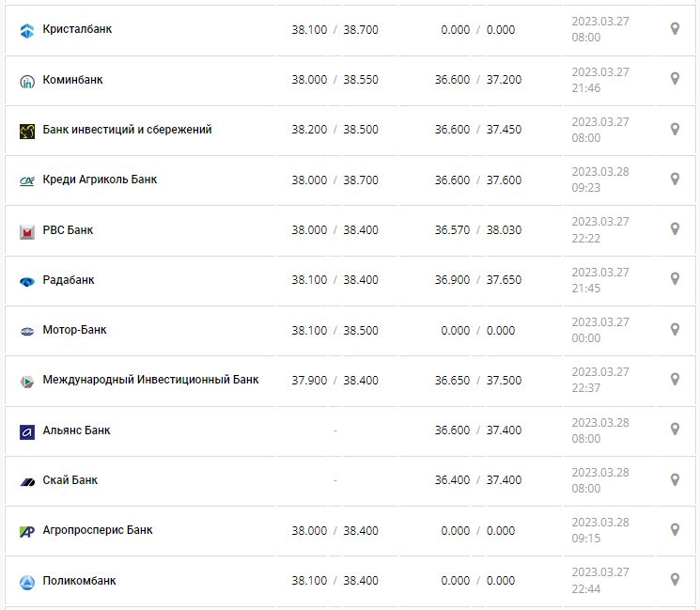
Task: Click the Креди Агриколь Банк logo
Action: pos(26,180)
